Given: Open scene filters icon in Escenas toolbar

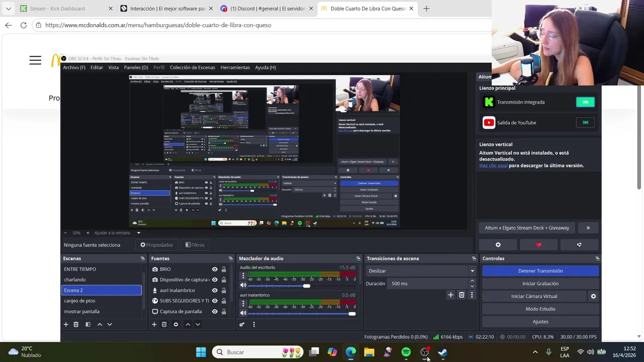Looking at the screenshot, I should [x=88, y=324].
